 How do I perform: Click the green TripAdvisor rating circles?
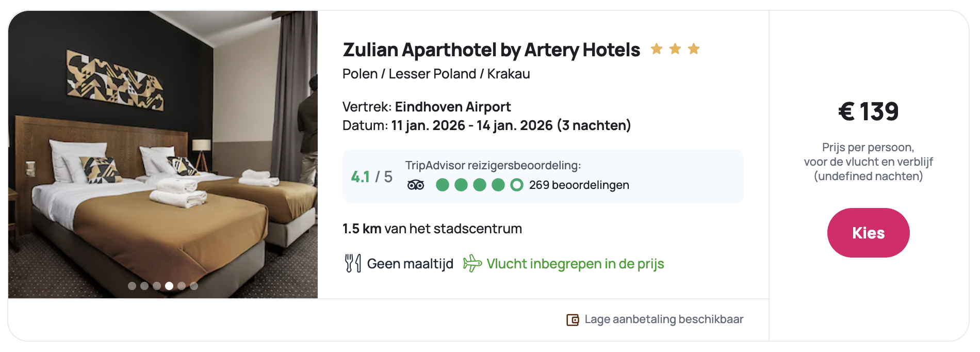tap(479, 185)
